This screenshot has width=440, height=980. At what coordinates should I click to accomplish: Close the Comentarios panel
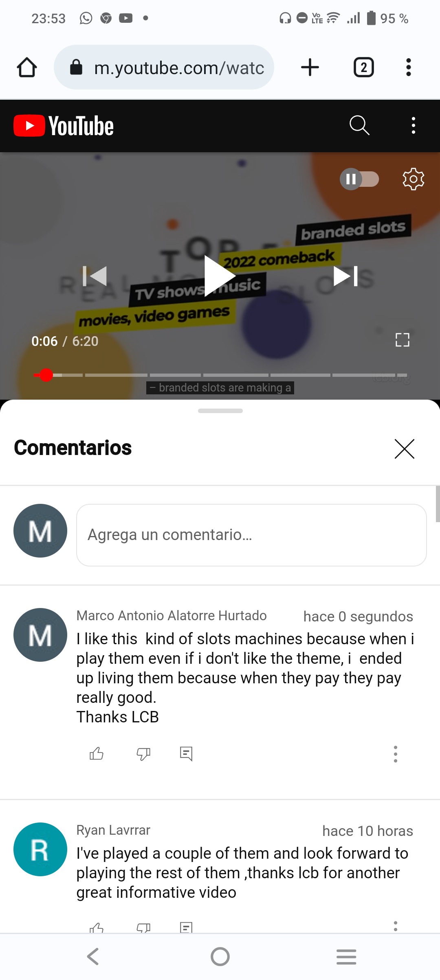[x=404, y=448]
